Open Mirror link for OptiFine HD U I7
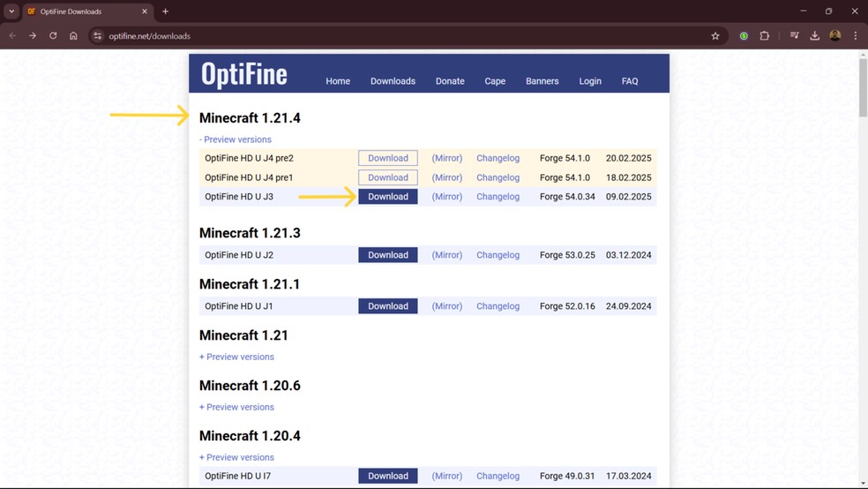868x489 pixels. click(x=446, y=476)
